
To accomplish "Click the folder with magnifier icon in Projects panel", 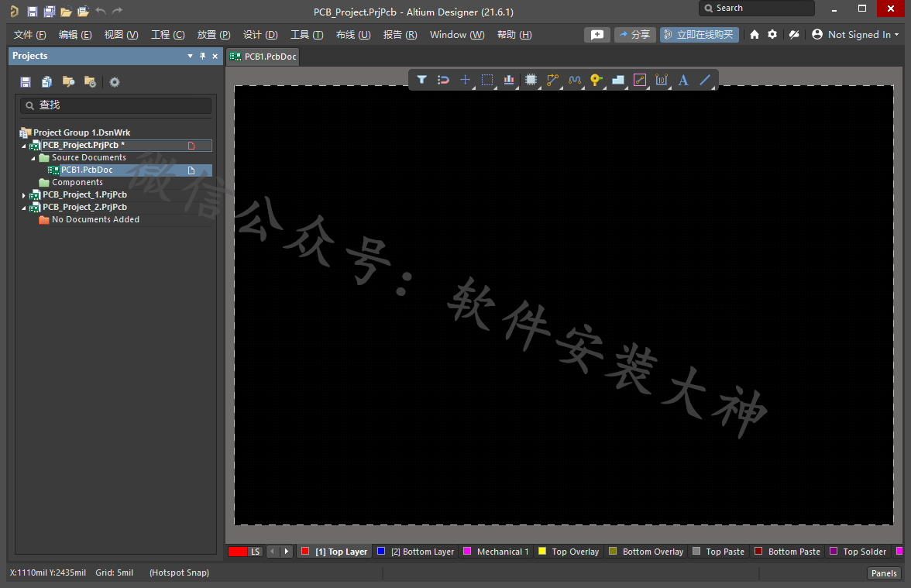I will [x=68, y=82].
